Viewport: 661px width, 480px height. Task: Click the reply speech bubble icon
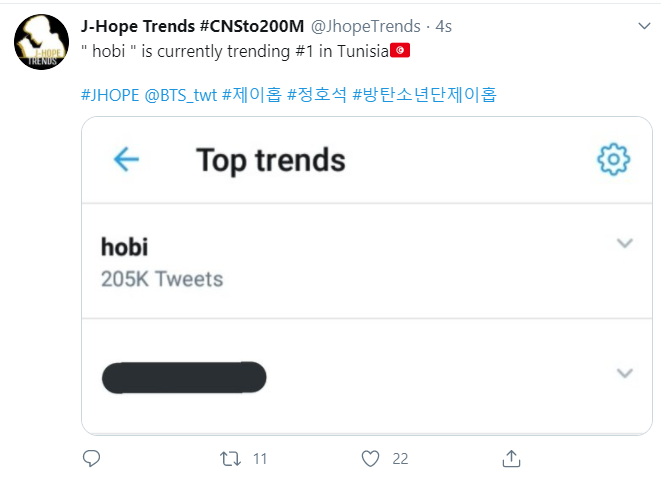coord(91,459)
